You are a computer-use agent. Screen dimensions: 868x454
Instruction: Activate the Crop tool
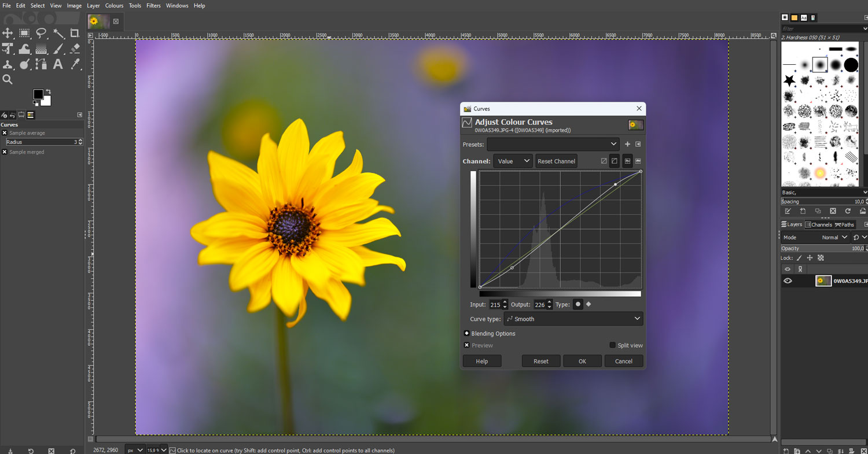pyautogui.click(x=74, y=33)
